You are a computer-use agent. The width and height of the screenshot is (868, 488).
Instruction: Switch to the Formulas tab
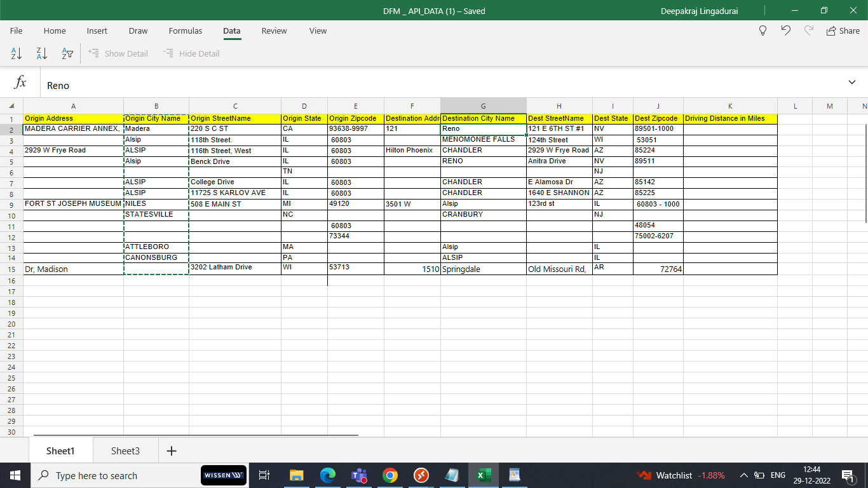[186, 30]
